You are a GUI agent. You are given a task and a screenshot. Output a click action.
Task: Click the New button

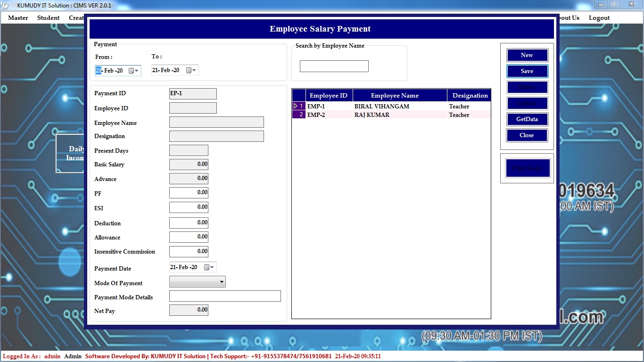tap(527, 55)
